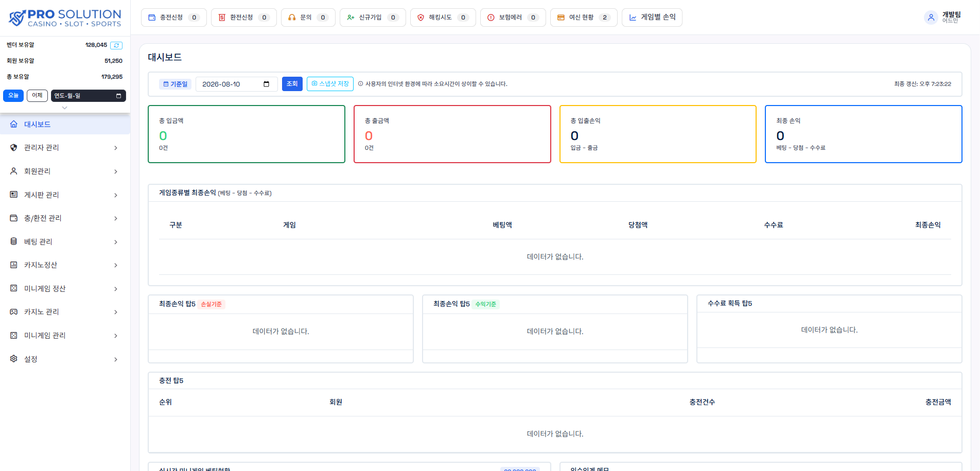Click the 최종손익 column header
This screenshot has width=980, height=471.
(927, 225)
